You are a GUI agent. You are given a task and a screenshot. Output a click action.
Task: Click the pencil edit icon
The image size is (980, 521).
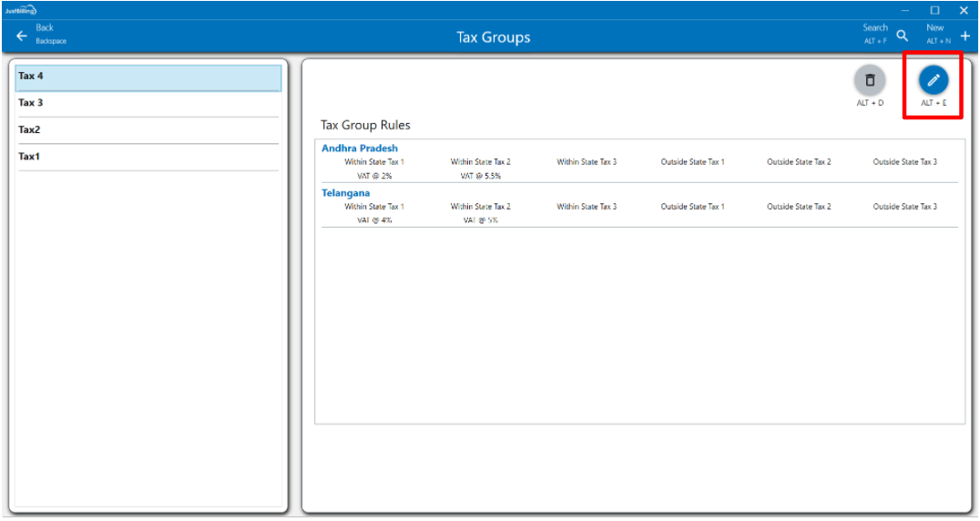(933, 81)
